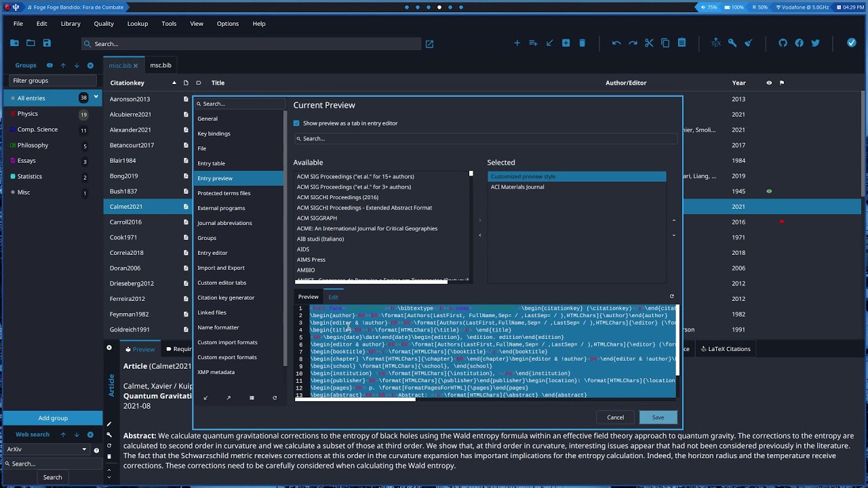This screenshot has width=868, height=488.
Task: Open the Twitter link icon
Action: tap(815, 43)
